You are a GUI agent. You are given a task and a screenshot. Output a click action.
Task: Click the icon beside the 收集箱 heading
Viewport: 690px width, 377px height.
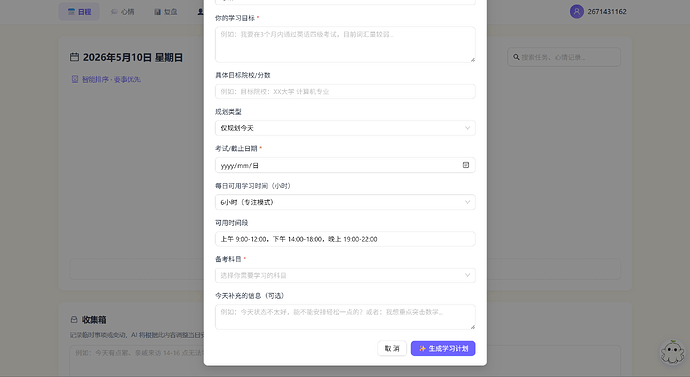tap(74, 320)
